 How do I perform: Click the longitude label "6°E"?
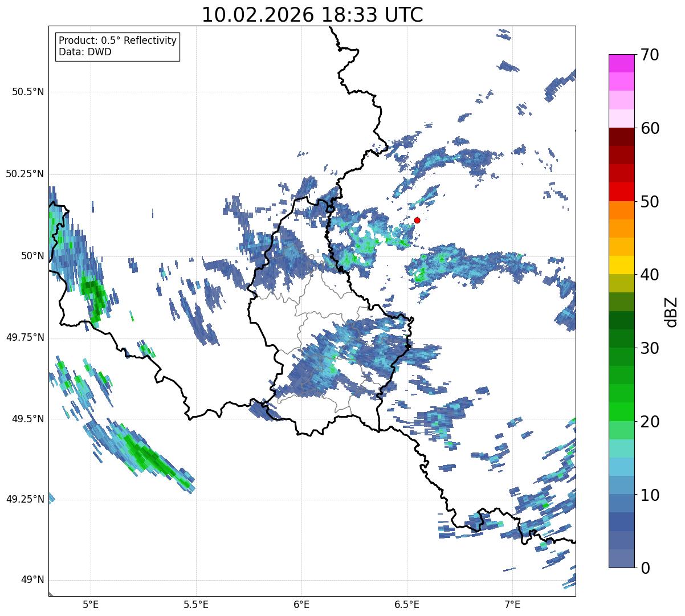pyautogui.click(x=301, y=604)
